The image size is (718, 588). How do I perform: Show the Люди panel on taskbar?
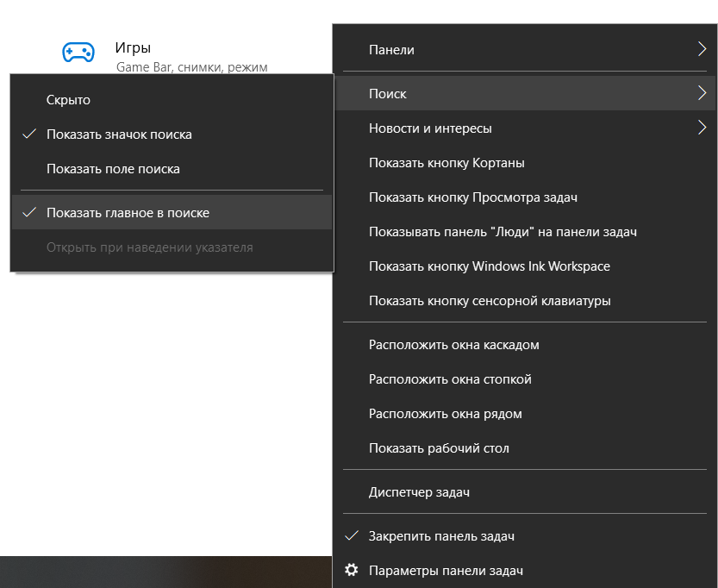[x=489, y=231]
